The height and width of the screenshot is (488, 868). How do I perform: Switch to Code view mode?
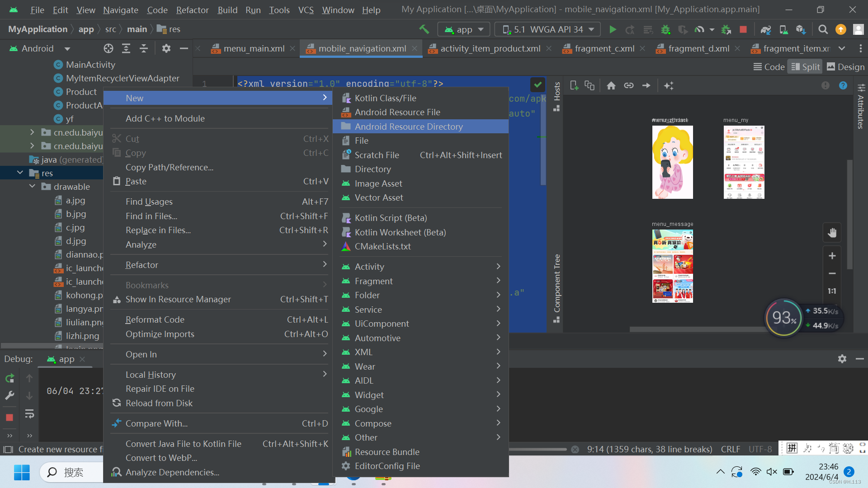[x=769, y=67]
